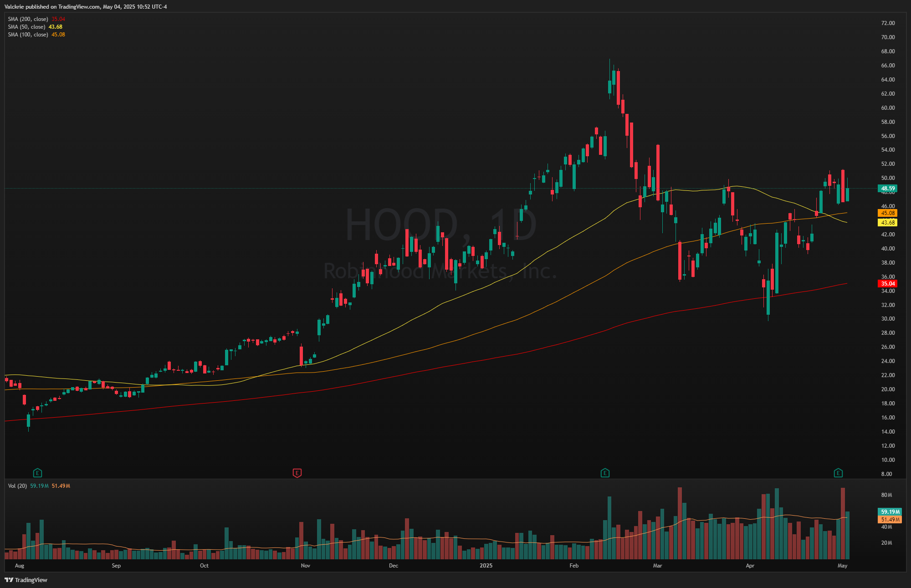Click the Oct label on time axis

point(204,566)
